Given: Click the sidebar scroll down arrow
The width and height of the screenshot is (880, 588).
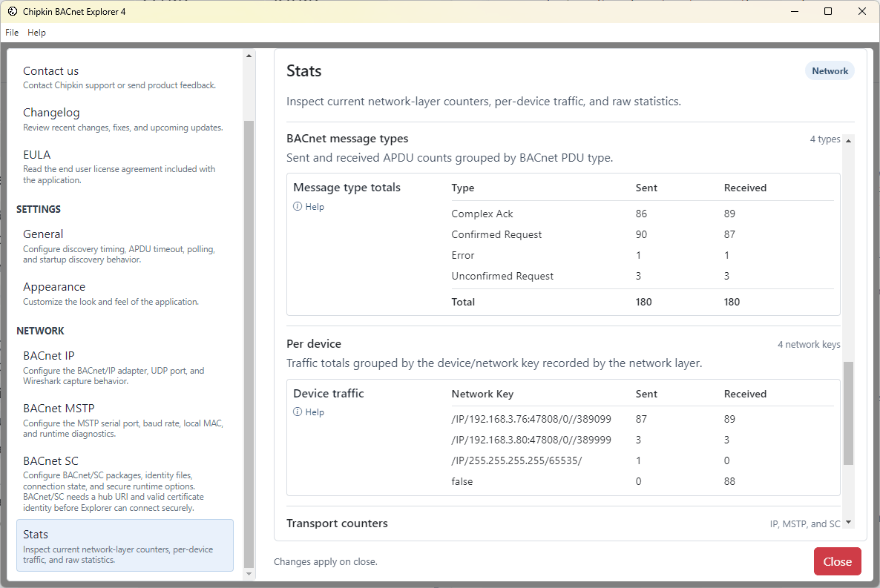Looking at the screenshot, I should pos(249,574).
